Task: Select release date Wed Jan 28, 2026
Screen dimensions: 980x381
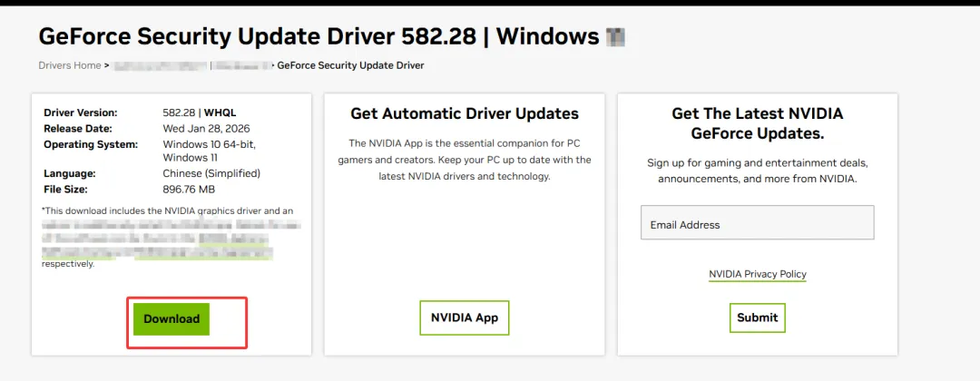Action: pos(206,129)
